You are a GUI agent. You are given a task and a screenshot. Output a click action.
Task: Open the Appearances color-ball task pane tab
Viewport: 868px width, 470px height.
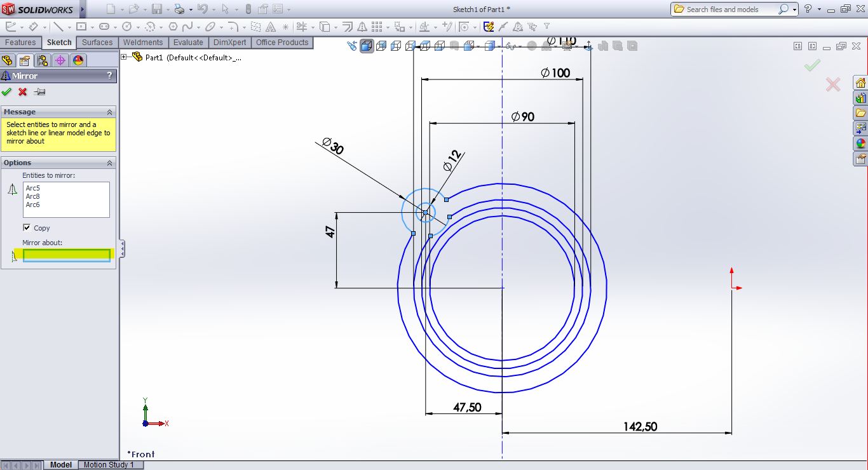860,144
